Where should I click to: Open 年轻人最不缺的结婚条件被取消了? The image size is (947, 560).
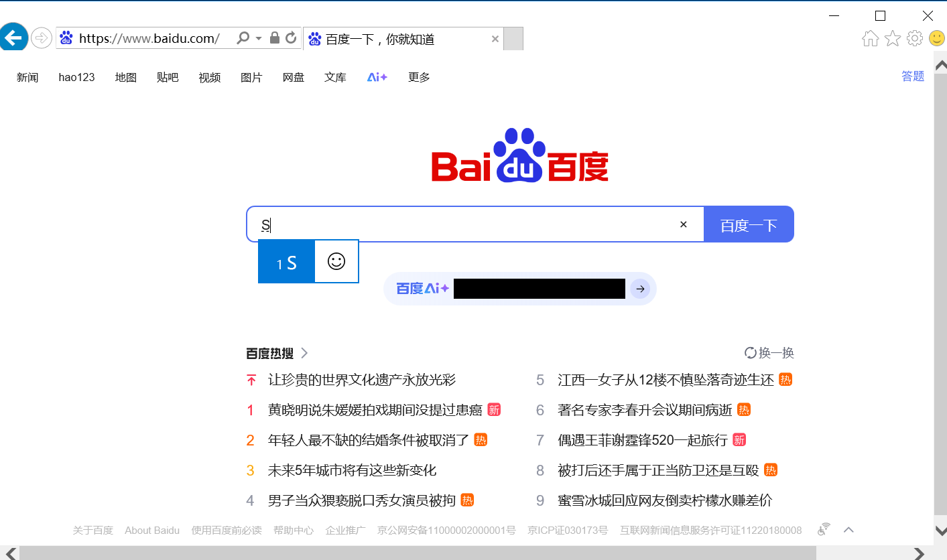tap(369, 440)
